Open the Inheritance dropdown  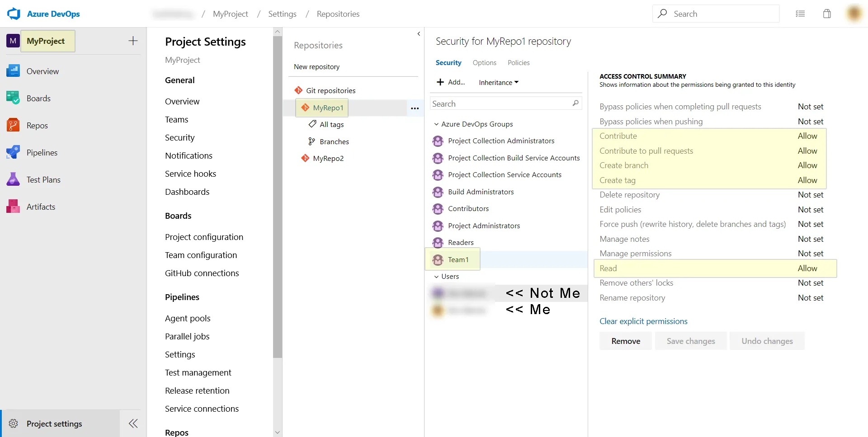[x=499, y=82]
